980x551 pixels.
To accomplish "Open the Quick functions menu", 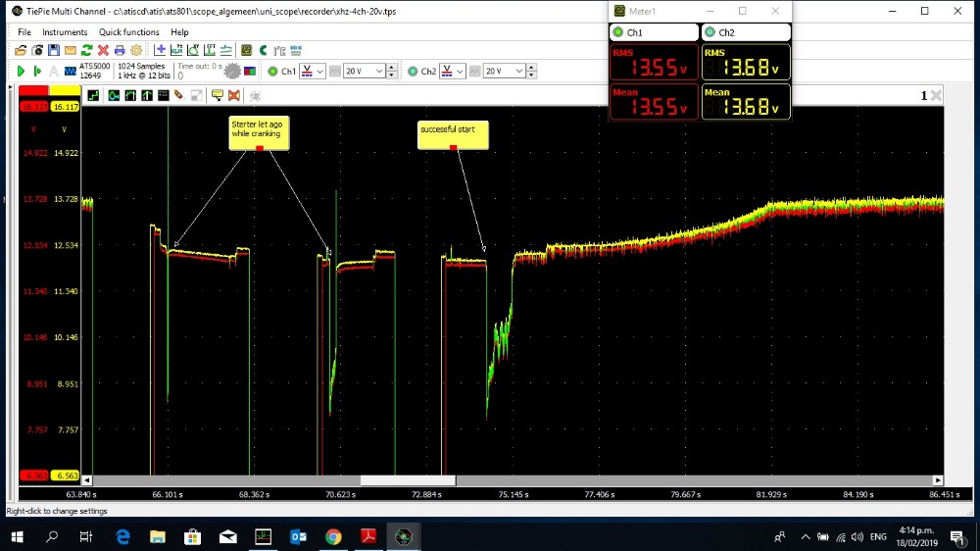I will (127, 32).
